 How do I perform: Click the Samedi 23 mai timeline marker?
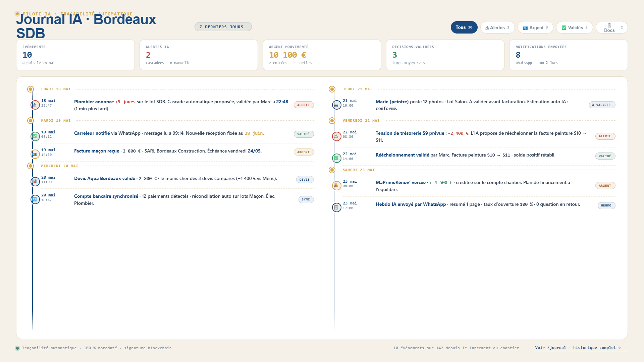332,170
